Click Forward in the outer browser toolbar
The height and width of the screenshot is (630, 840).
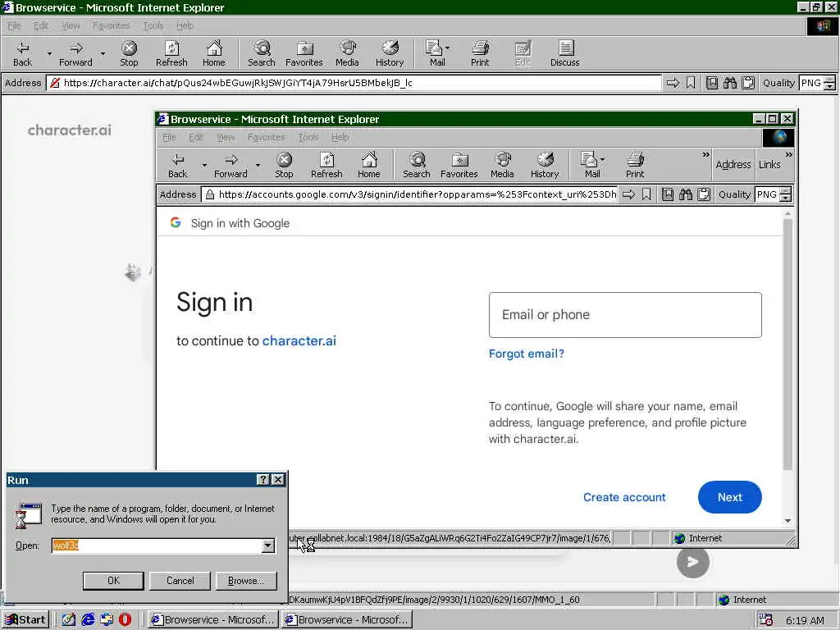pyautogui.click(x=75, y=53)
